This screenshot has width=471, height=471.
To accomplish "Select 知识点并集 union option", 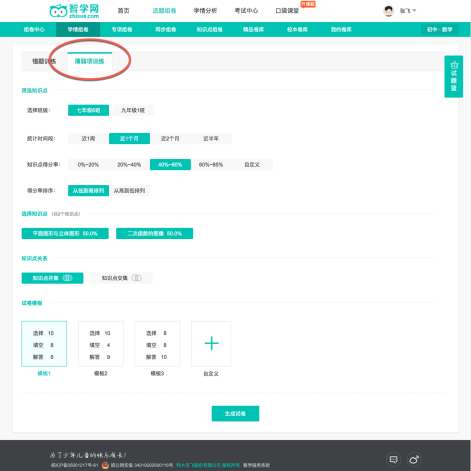I will pos(52,278).
